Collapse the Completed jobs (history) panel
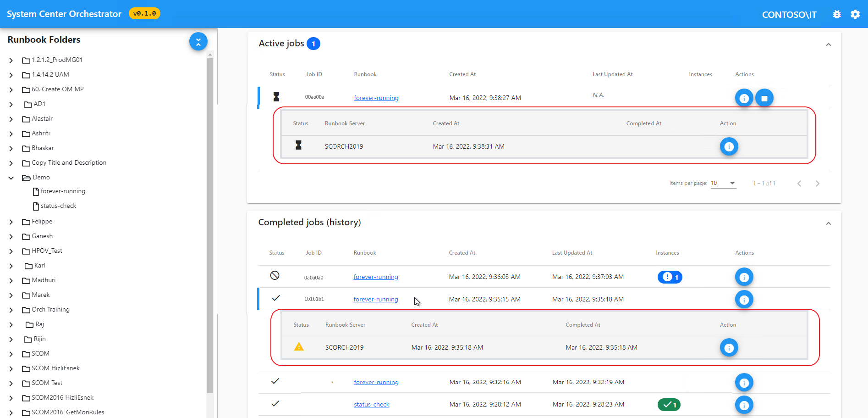868x418 pixels. (x=828, y=223)
